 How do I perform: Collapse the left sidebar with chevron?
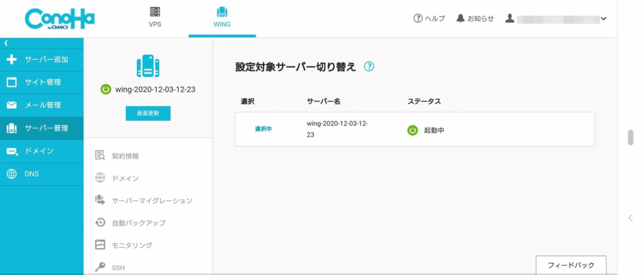coord(6,43)
